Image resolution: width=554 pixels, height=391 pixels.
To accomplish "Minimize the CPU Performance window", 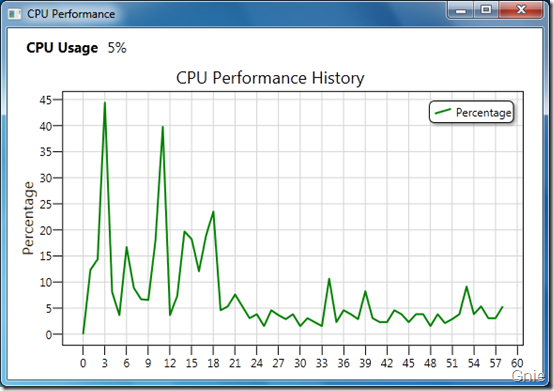I will tap(460, 10).
